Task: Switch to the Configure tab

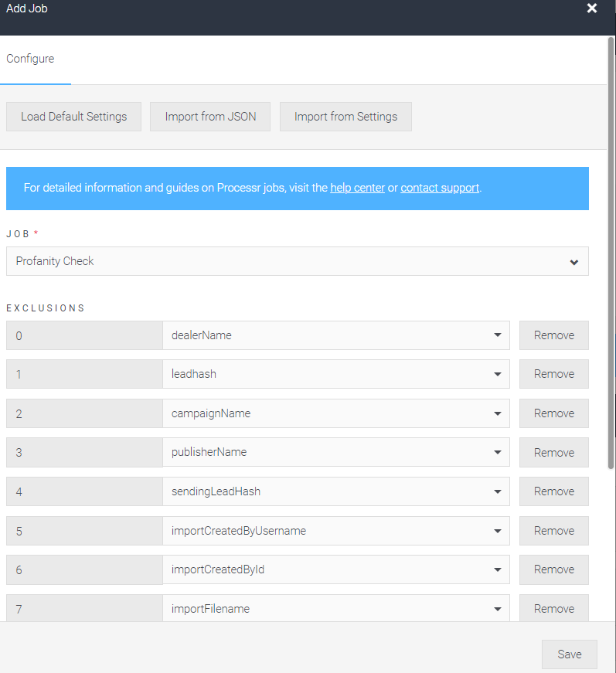Action: pos(30,59)
